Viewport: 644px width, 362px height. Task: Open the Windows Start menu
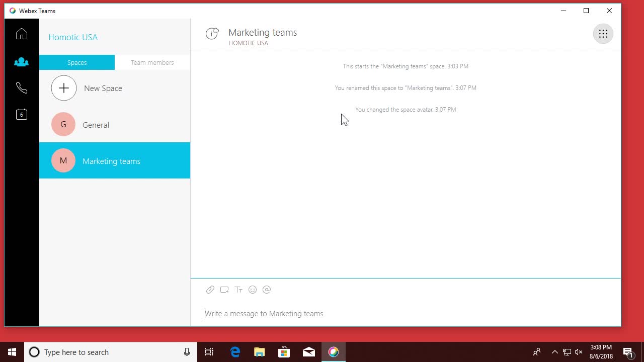click(12, 352)
